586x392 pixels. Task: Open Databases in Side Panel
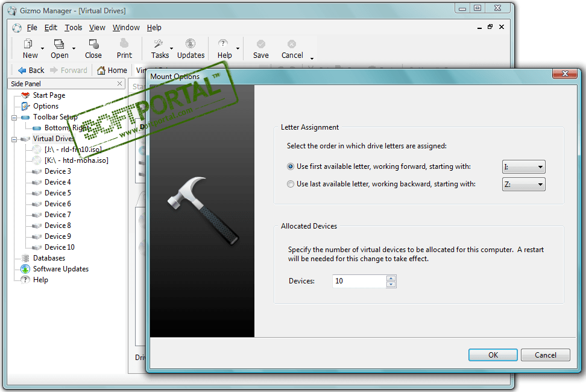49,258
